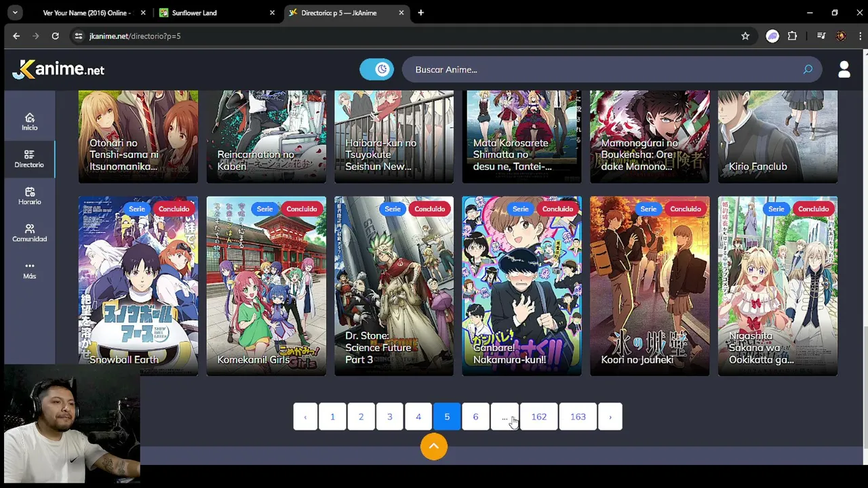Jump to the last page 163
Screen dimensions: 868x488
tap(578, 417)
